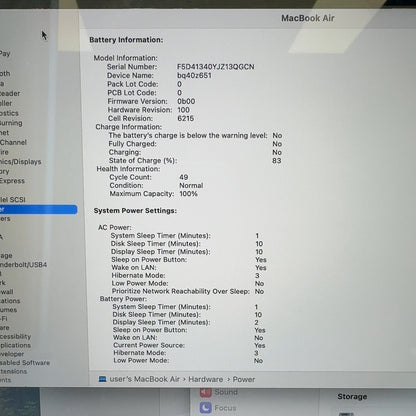Click the battery serial number value

(216, 67)
